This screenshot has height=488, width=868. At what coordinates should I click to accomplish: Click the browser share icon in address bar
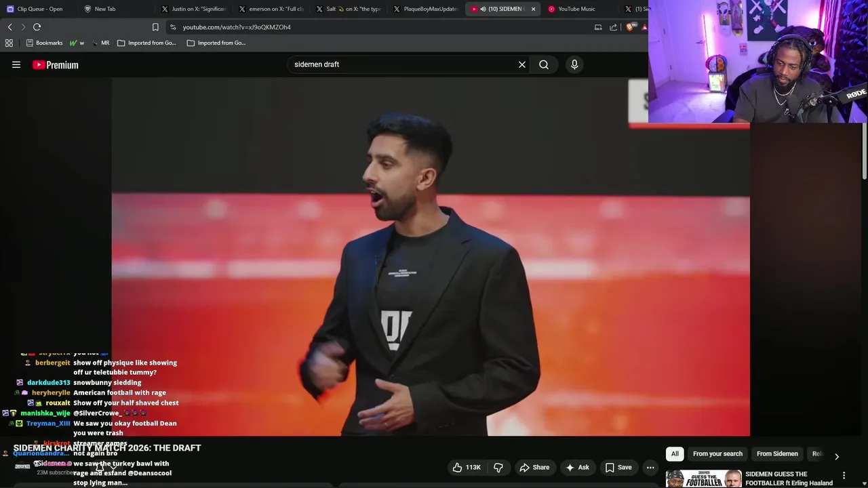pos(614,27)
